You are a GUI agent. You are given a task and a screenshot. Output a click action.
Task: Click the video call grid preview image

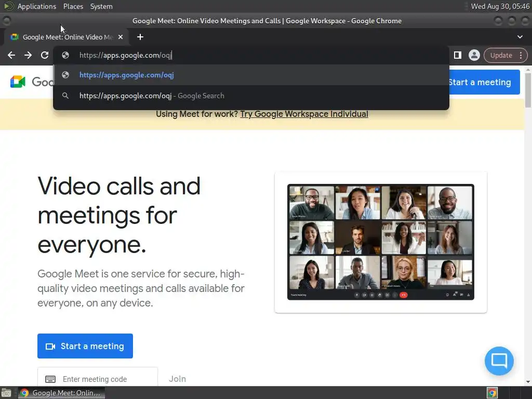pos(381,242)
